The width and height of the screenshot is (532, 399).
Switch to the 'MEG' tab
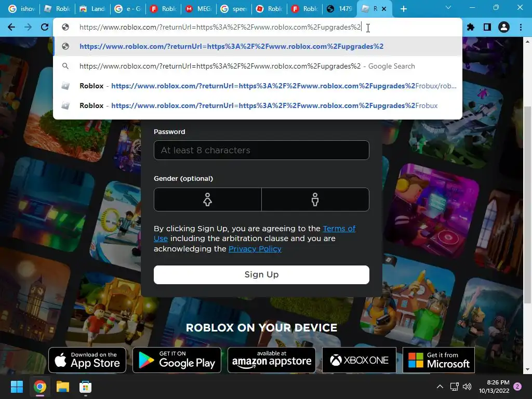coord(198,9)
